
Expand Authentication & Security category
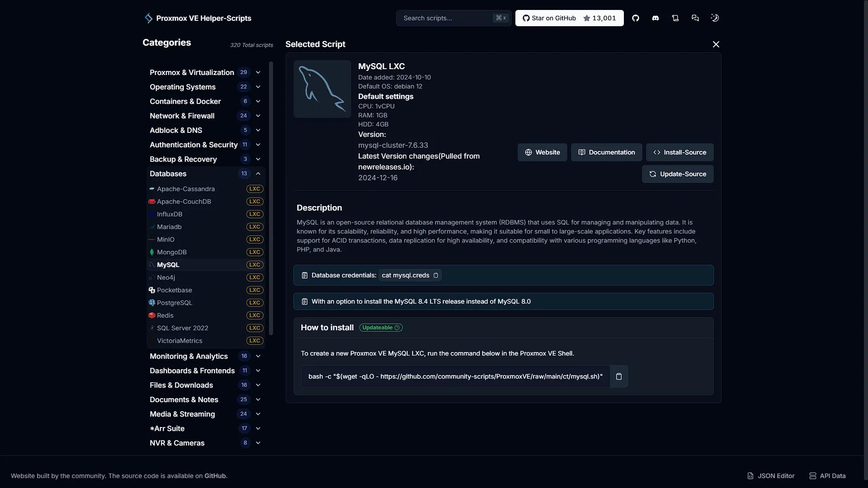pyautogui.click(x=206, y=145)
